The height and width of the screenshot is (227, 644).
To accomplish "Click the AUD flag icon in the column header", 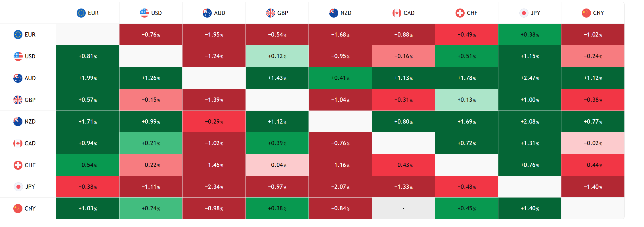I will [207, 13].
